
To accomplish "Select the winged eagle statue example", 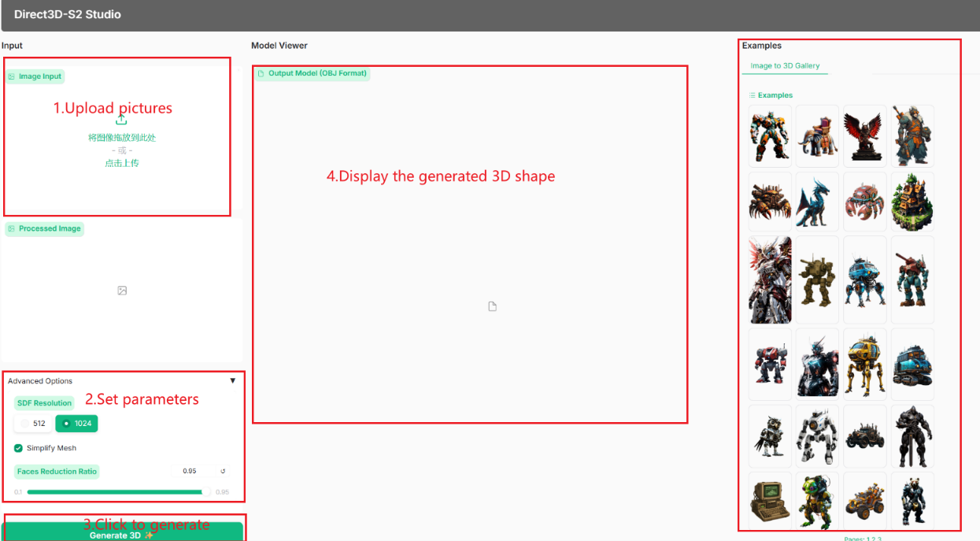I will tap(864, 135).
